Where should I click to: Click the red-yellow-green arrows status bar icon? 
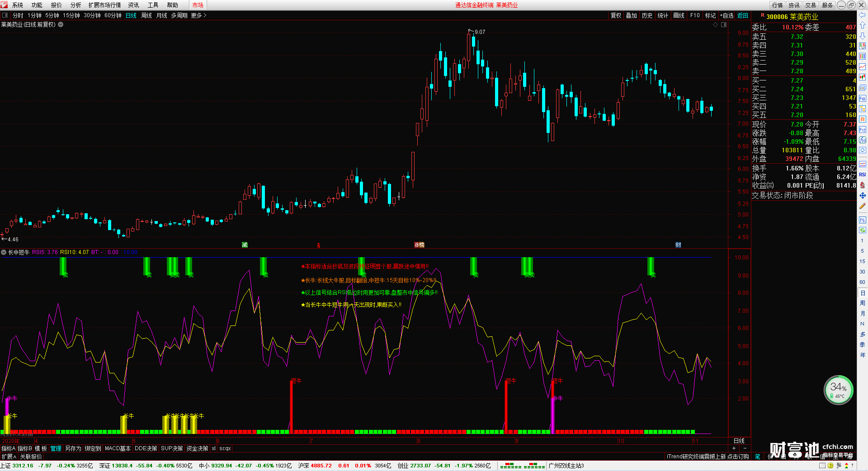[846, 466]
